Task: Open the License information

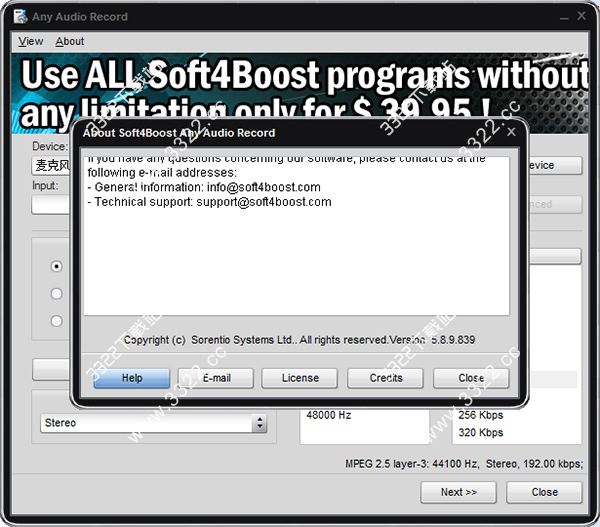Action: pos(300,378)
